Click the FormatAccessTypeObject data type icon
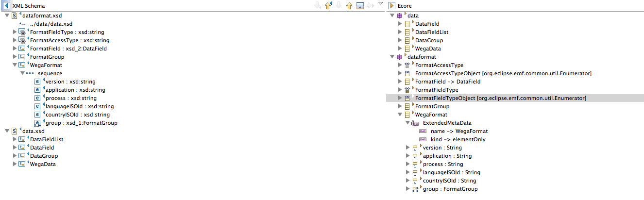 pyautogui.click(x=408, y=73)
